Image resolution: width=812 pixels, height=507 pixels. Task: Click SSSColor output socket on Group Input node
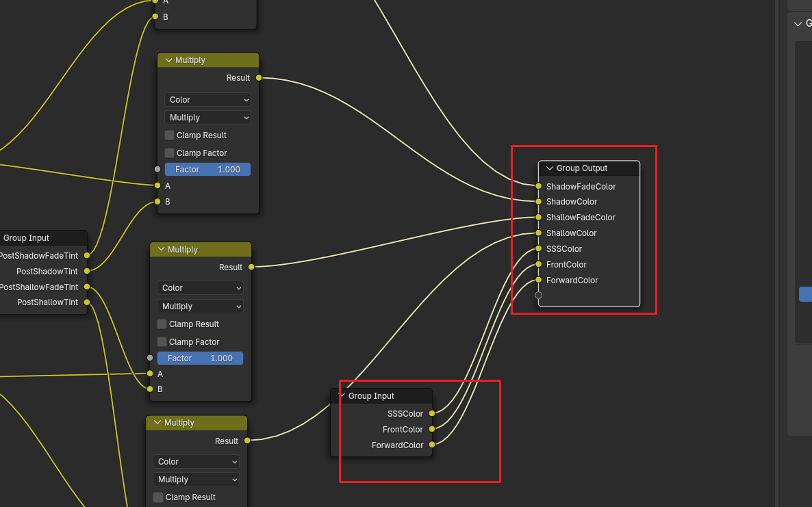[432, 413]
